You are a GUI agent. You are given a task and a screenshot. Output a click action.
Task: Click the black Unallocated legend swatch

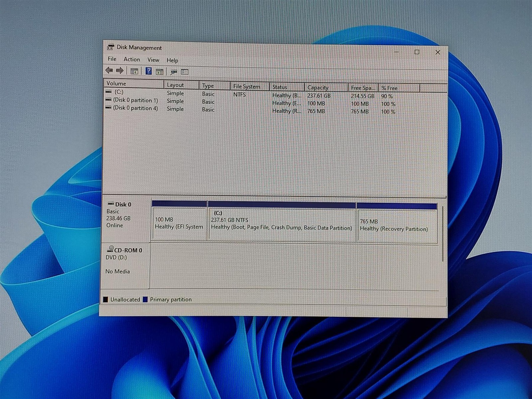click(x=105, y=299)
